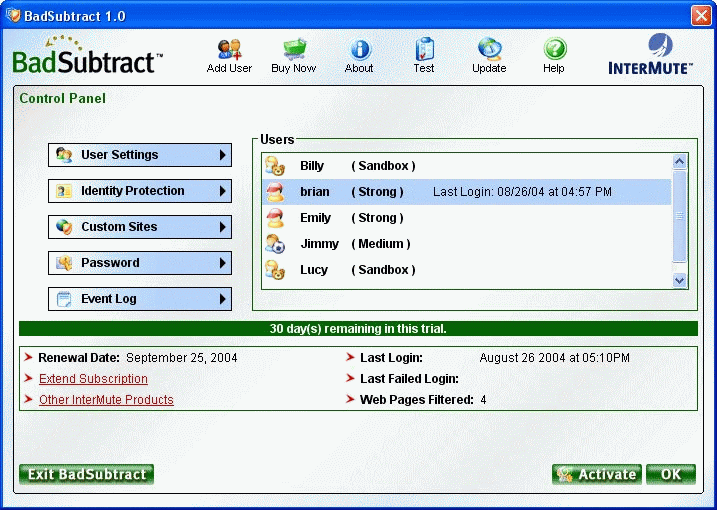The height and width of the screenshot is (510, 717).
Task: Follow the Extend Subscription link
Action: point(93,379)
